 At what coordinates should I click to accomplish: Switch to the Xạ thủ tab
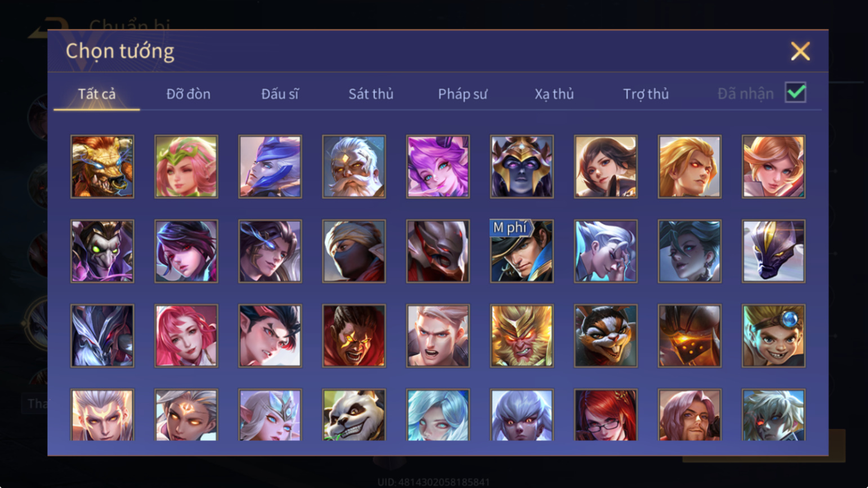(x=554, y=94)
